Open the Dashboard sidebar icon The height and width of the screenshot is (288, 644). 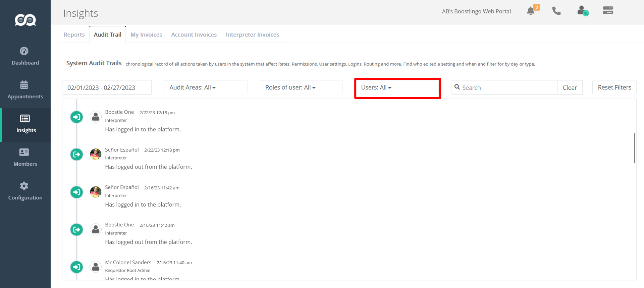coord(24,51)
